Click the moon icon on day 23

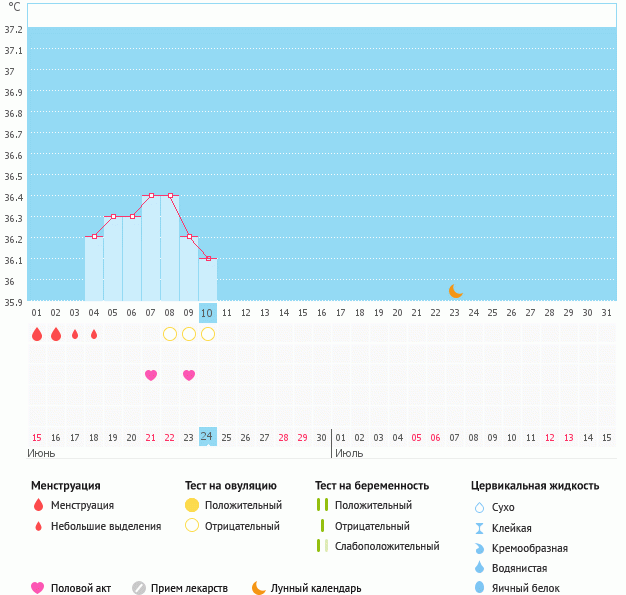455,291
